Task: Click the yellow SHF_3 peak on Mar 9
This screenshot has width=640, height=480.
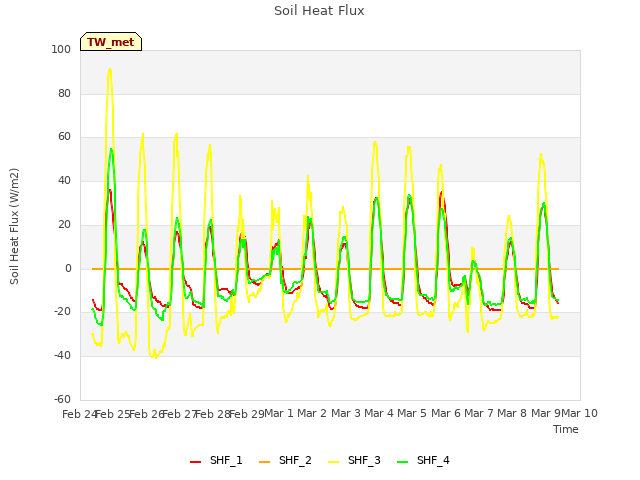Action: 541,154
